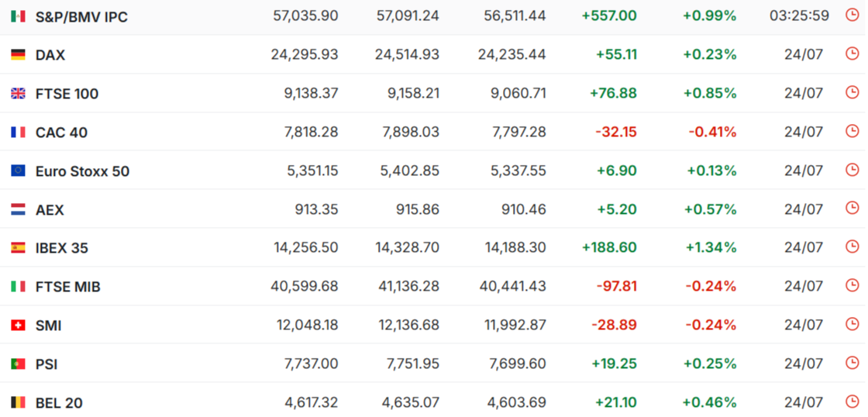Screen dimensions: 868x417
Task: Open the AEX index details
Action: point(50,210)
